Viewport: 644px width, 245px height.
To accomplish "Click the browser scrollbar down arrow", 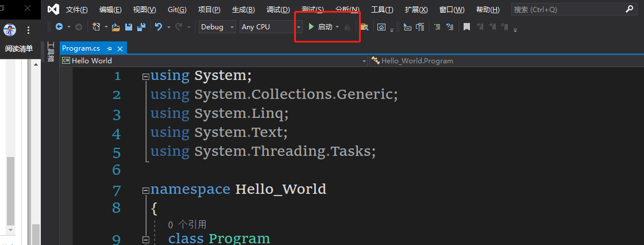I will pos(11,230).
